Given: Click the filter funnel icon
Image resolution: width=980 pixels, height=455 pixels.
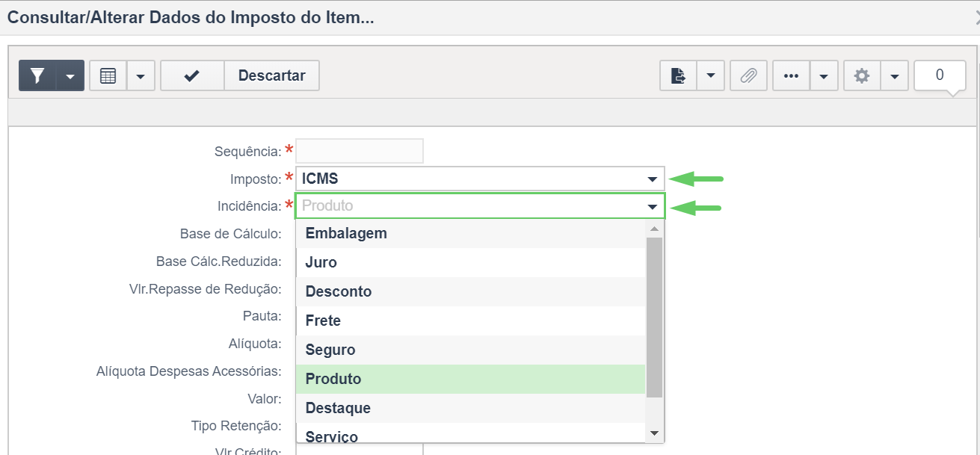Looking at the screenshot, I should tap(37, 75).
